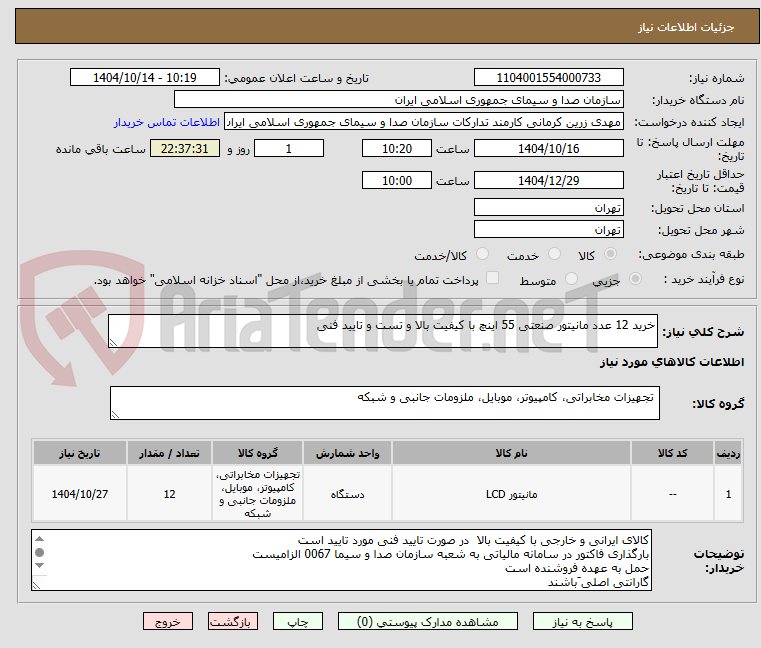Image resolution: width=761 pixels, height=648 pixels.
Task: Click the need date cell 1404/10/27
Action: (80, 494)
